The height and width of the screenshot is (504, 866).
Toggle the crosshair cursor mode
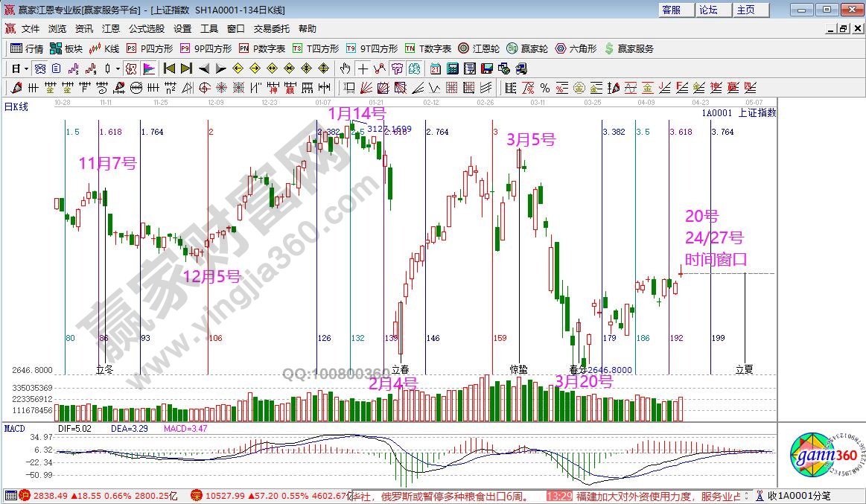coord(363,68)
